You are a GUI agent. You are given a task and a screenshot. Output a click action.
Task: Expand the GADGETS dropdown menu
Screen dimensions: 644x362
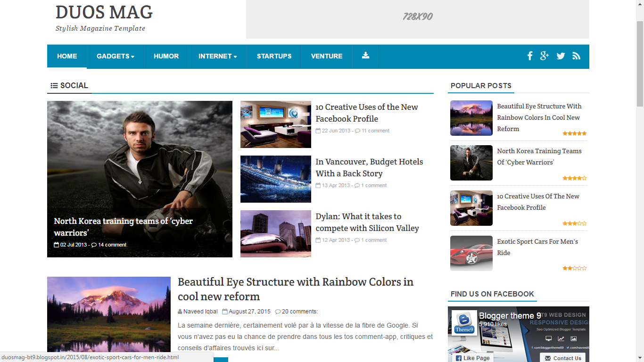115,56
